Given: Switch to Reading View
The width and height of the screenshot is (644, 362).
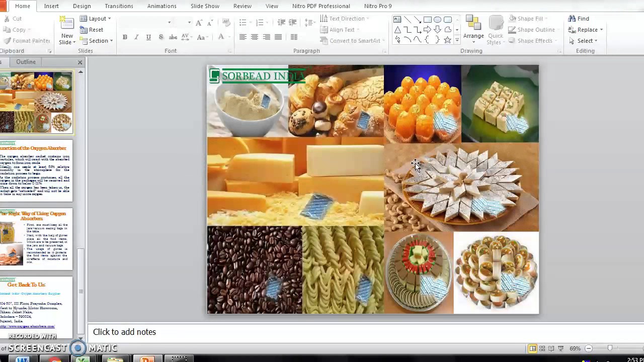Looking at the screenshot, I should point(551,348).
